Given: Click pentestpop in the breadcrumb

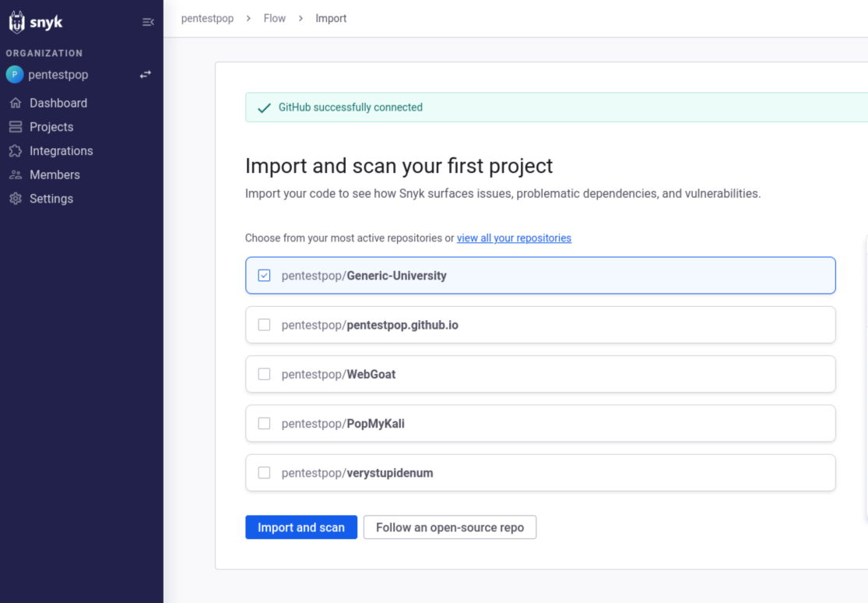Looking at the screenshot, I should 208,18.
